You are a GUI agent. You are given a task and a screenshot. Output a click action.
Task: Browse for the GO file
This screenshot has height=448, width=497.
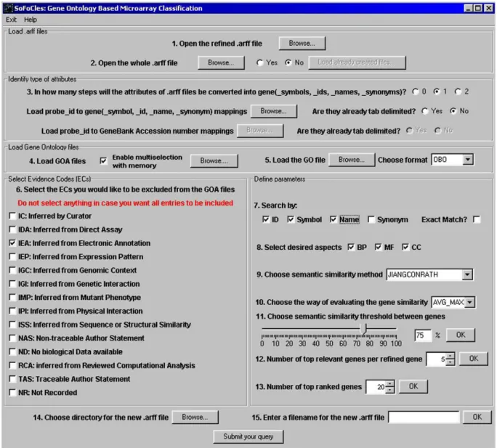[x=352, y=160]
